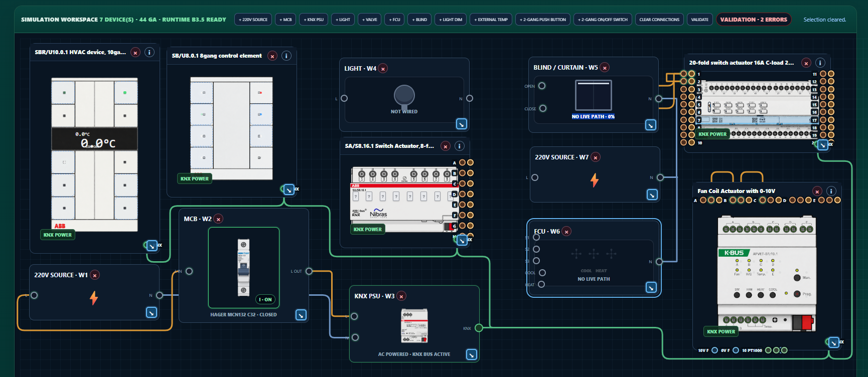The height and width of the screenshot is (377, 868).
Task: Click blue arrow icon on MCB · W2 card
Action: tap(301, 315)
